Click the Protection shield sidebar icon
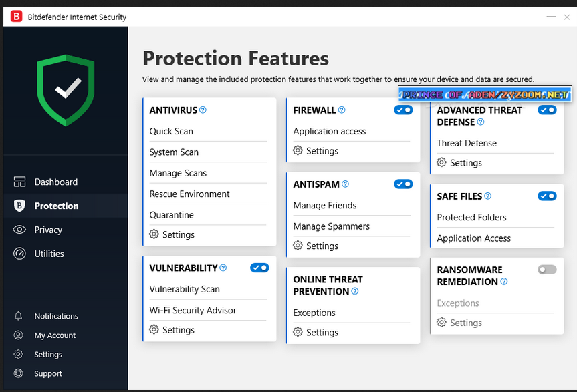This screenshot has height=392, width=577. coord(19,206)
